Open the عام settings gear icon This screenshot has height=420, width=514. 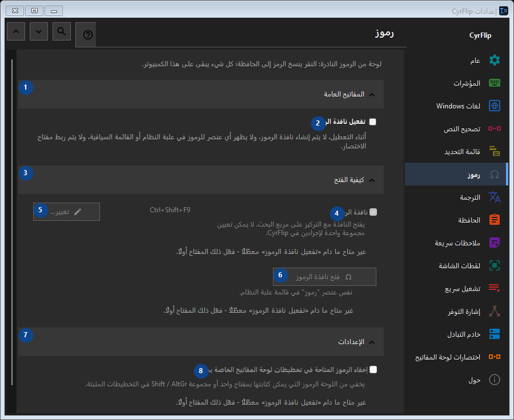click(495, 60)
